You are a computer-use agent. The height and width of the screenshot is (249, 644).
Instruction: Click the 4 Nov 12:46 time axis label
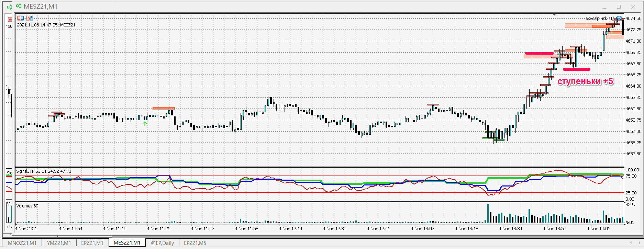click(x=378, y=228)
